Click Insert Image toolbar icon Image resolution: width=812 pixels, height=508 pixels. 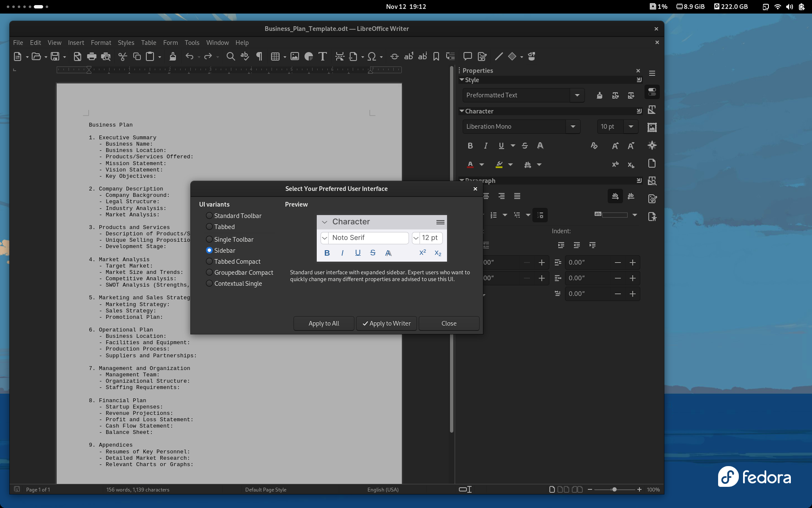tap(295, 56)
